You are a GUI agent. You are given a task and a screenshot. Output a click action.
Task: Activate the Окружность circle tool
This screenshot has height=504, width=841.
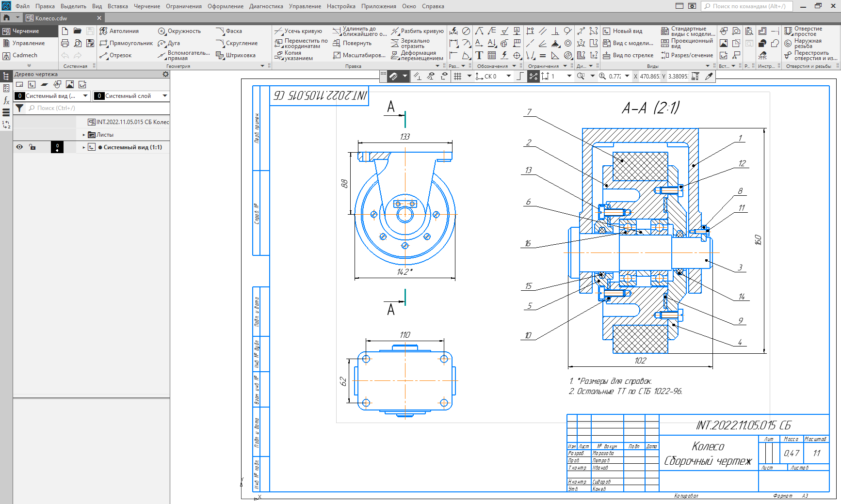(x=179, y=31)
